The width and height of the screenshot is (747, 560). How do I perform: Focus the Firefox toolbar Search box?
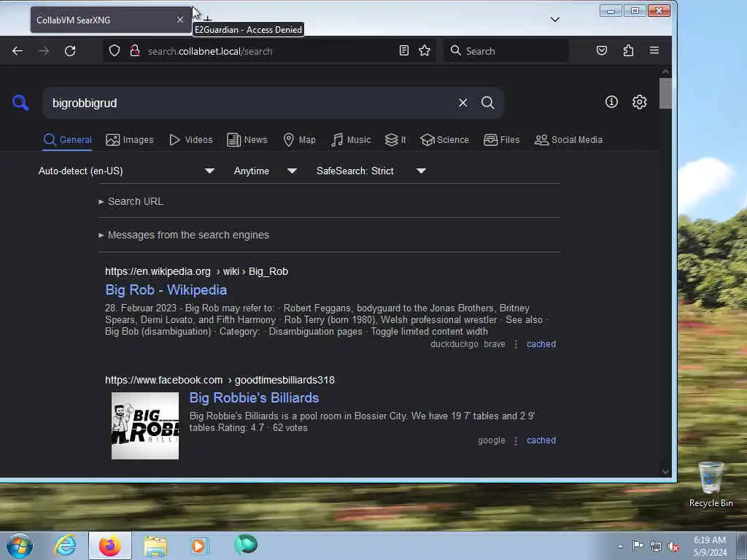pyautogui.click(x=506, y=50)
